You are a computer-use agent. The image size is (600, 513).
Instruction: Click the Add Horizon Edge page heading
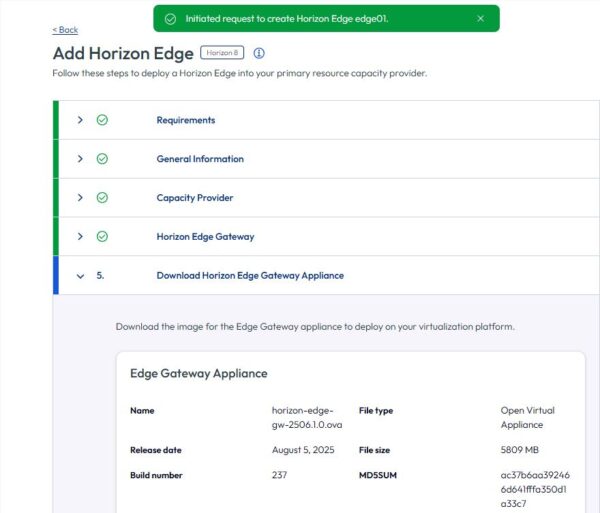click(123, 53)
